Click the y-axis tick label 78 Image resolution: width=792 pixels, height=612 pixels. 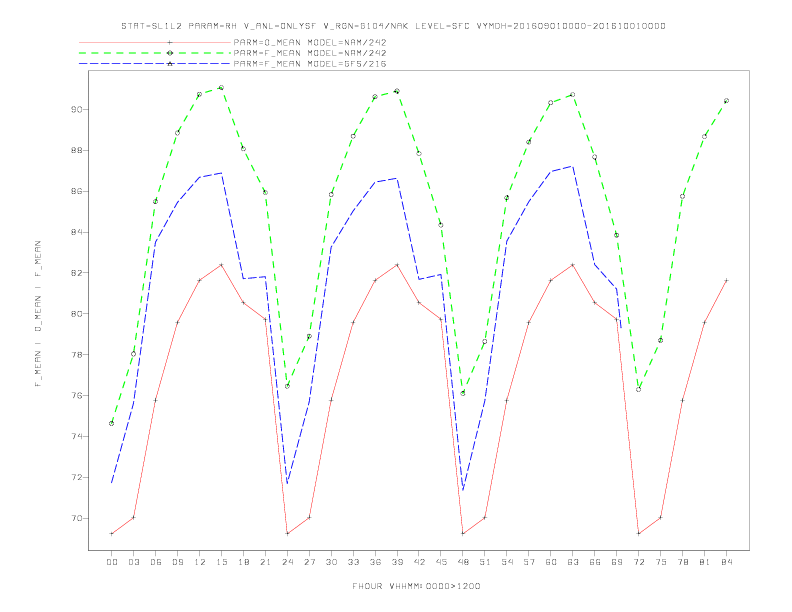(77, 354)
